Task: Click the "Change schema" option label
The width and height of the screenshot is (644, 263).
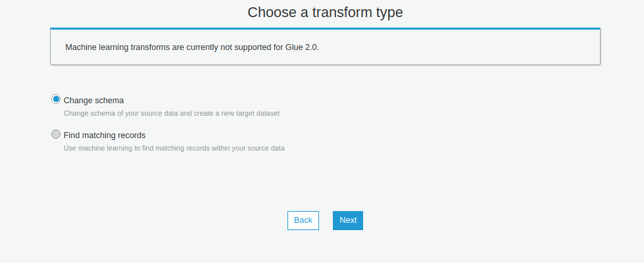Action: pos(93,101)
